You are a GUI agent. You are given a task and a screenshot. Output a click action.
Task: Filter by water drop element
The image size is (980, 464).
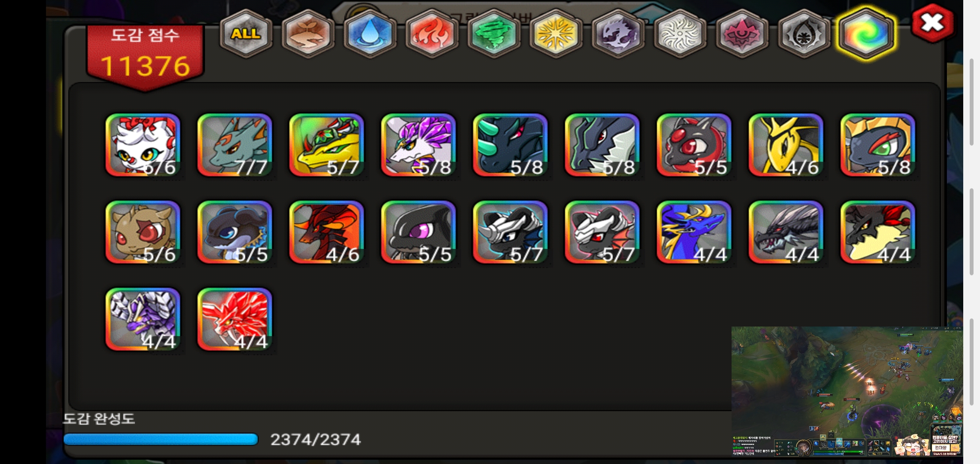coord(369,34)
